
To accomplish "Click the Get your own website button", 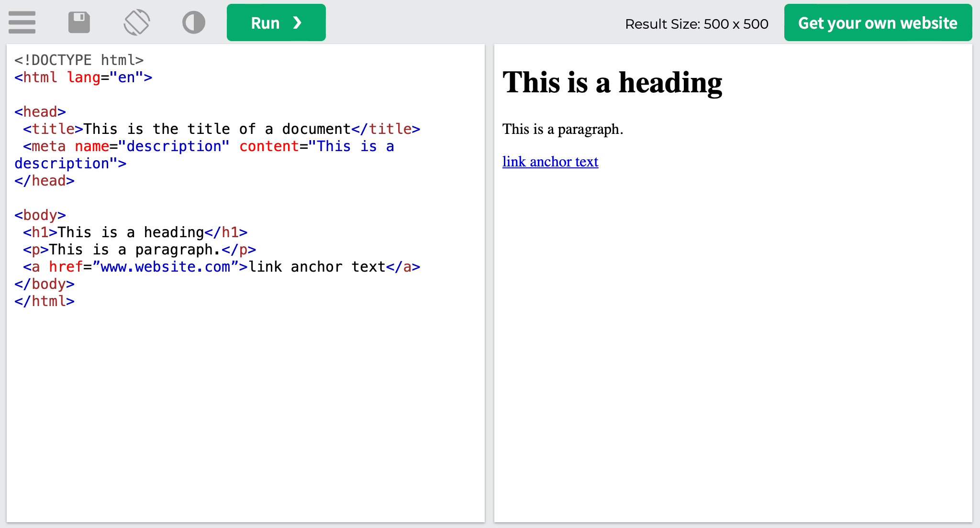I will [x=878, y=22].
